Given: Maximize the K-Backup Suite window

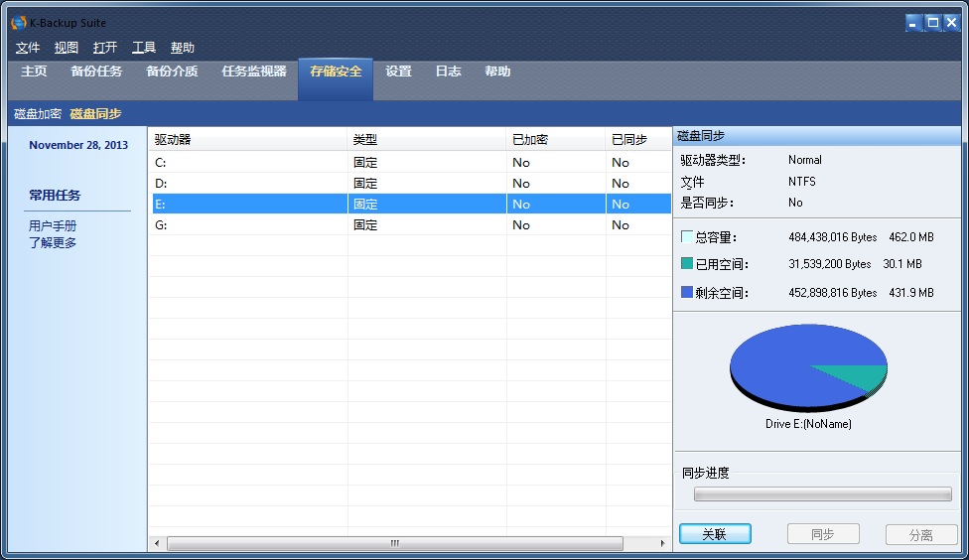Looking at the screenshot, I should pyautogui.click(x=933, y=23).
